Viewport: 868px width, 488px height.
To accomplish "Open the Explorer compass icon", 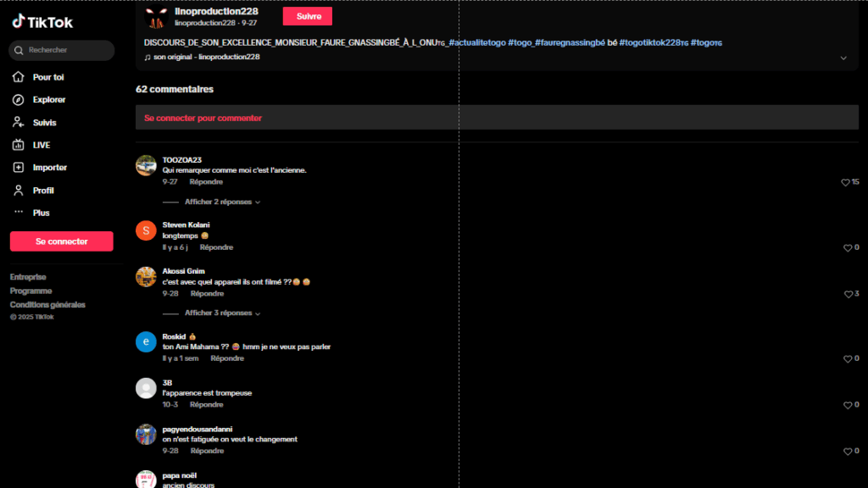I will (x=18, y=100).
